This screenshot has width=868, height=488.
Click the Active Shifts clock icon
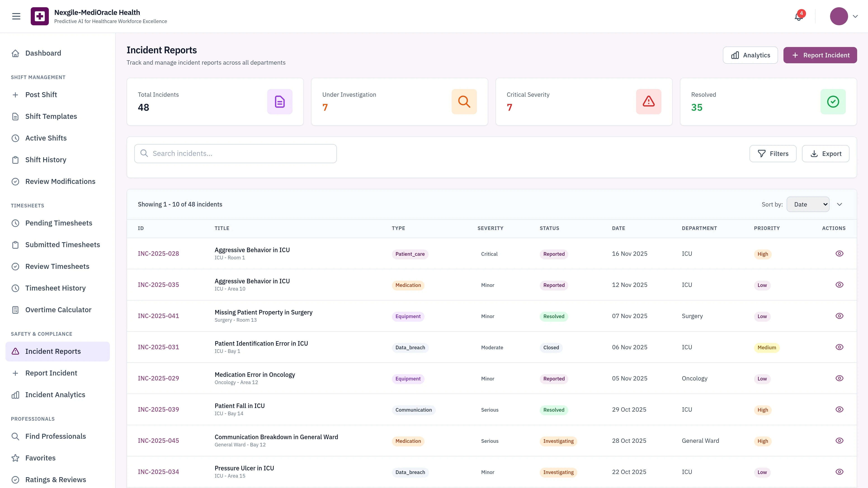tap(16, 138)
